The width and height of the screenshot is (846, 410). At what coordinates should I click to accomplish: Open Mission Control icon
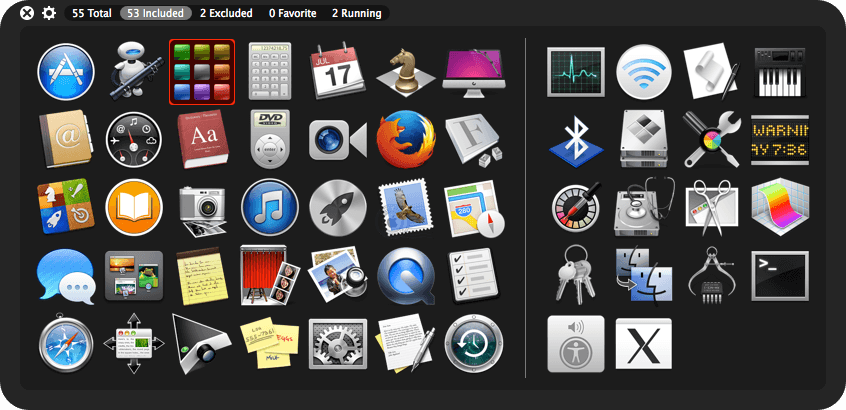[x=134, y=276]
